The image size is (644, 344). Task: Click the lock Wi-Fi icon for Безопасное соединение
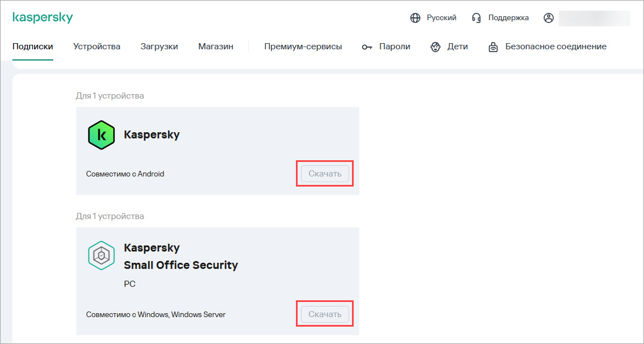click(493, 47)
